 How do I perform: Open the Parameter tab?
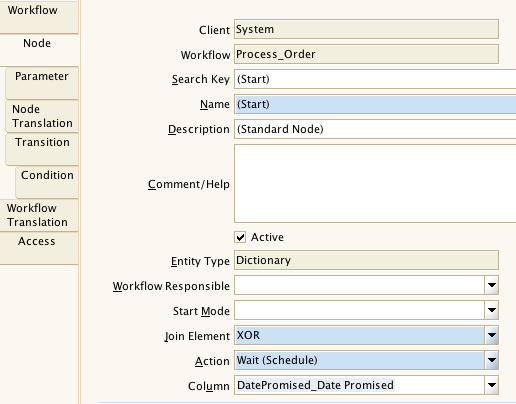pos(42,83)
